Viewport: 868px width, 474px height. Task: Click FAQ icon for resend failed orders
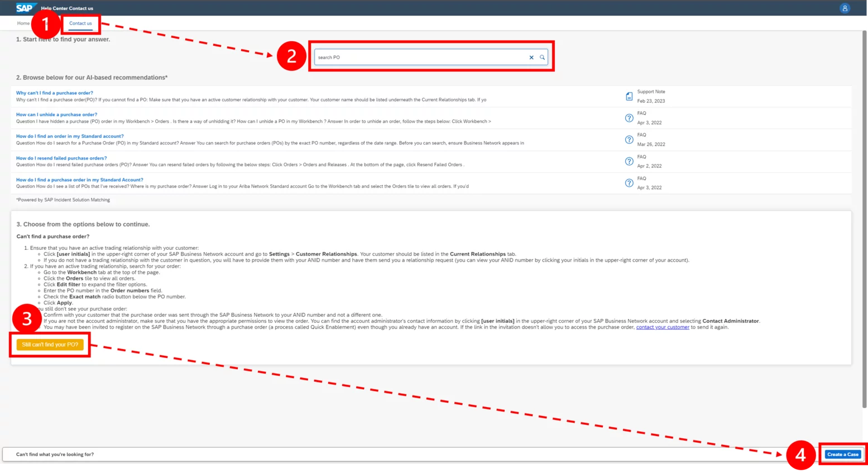(629, 161)
